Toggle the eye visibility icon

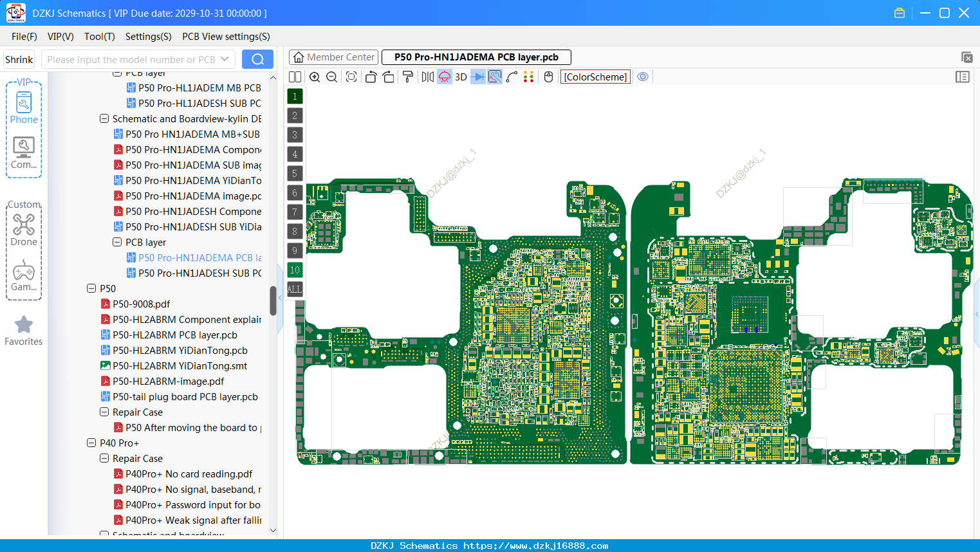pos(643,77)
